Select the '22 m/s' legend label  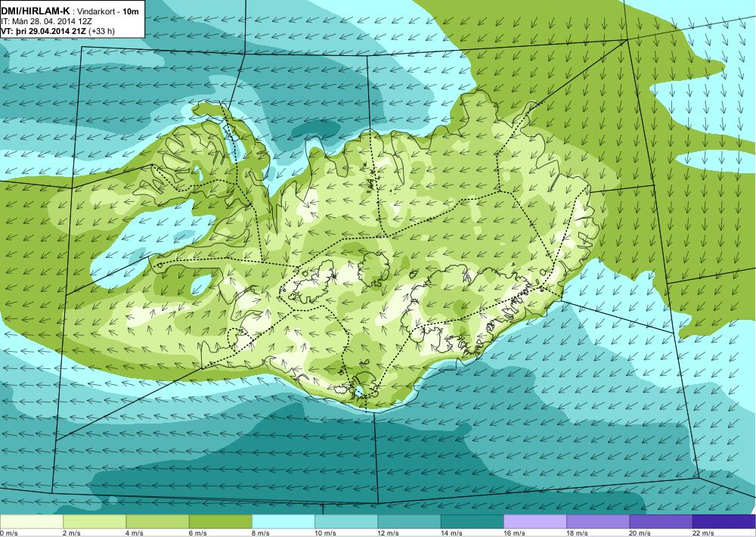point(703,533)
